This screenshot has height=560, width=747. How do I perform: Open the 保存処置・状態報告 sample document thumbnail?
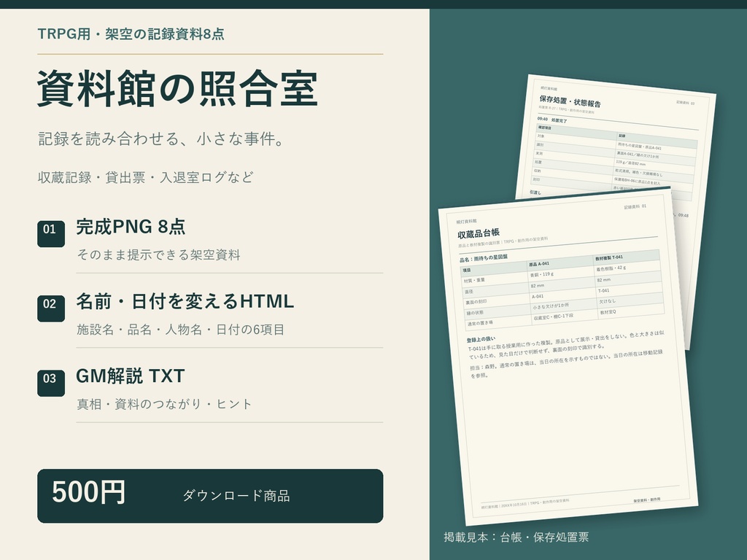(x=616, y=138)
